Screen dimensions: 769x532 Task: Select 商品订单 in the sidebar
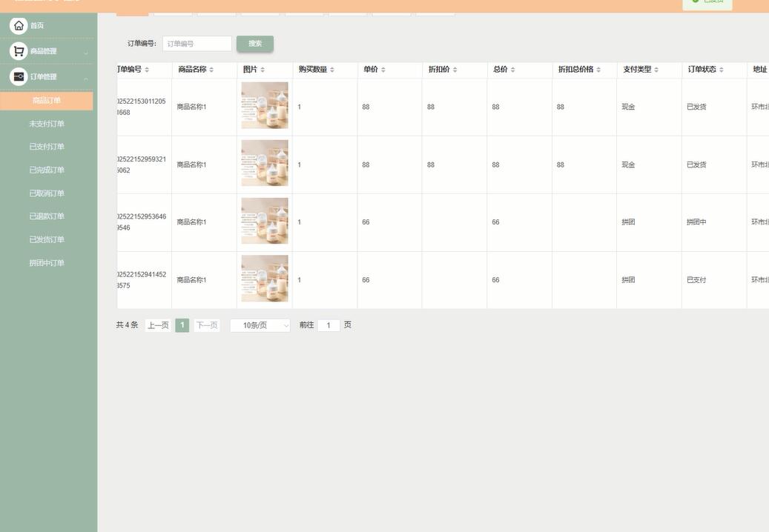click(47, 101)
